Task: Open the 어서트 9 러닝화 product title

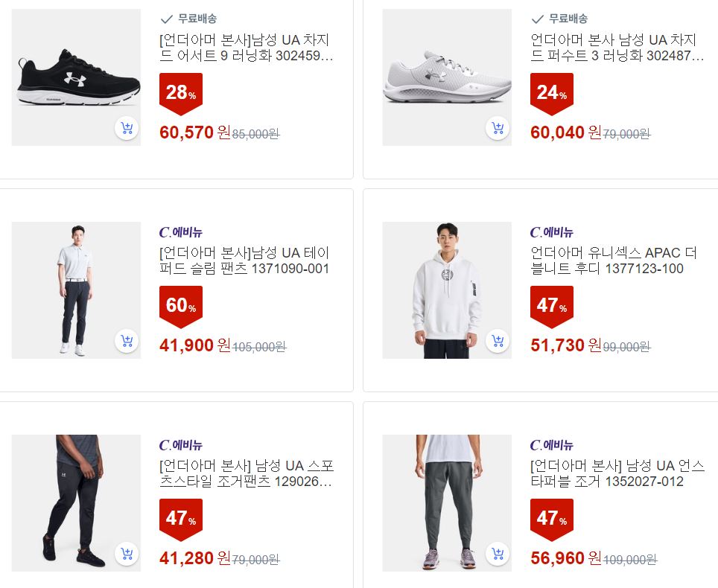Action: pyautogui.click(x=246, y=48)
